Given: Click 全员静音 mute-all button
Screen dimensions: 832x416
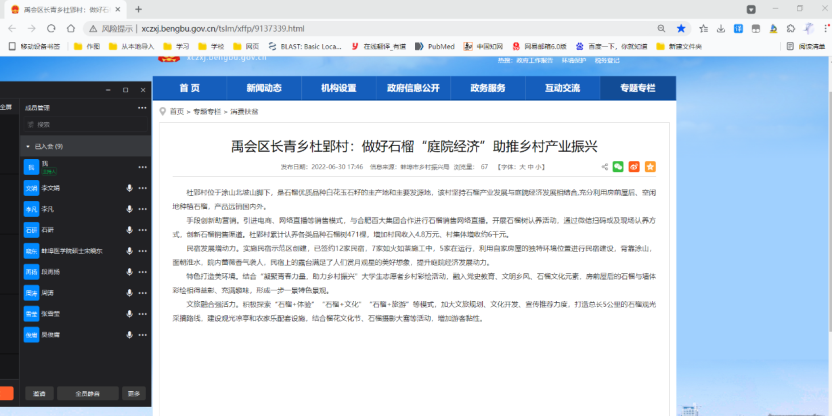Looking at the screenshot, I should pos(88,393).
